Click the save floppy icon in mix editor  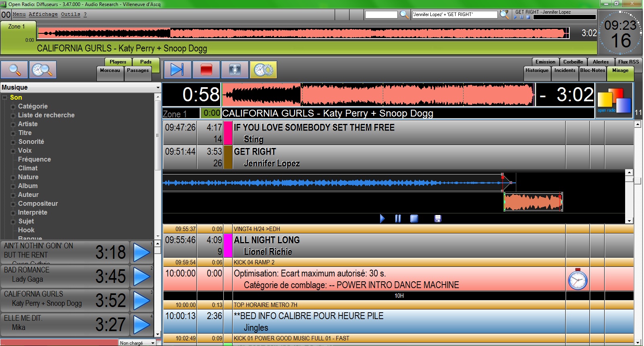(438, 219)
